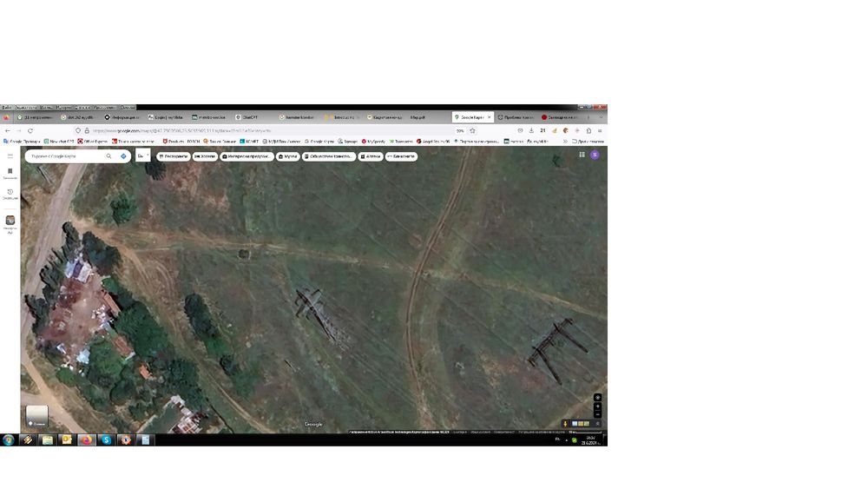Click the tracking protection shield icon
This screenshot has height=489, width=868.
[x=78, y=130]
